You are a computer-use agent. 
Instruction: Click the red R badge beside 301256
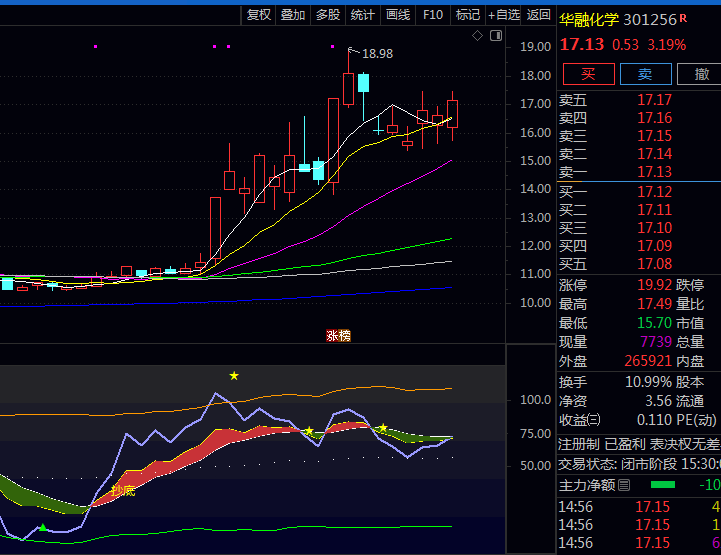[x=684, y=18]
